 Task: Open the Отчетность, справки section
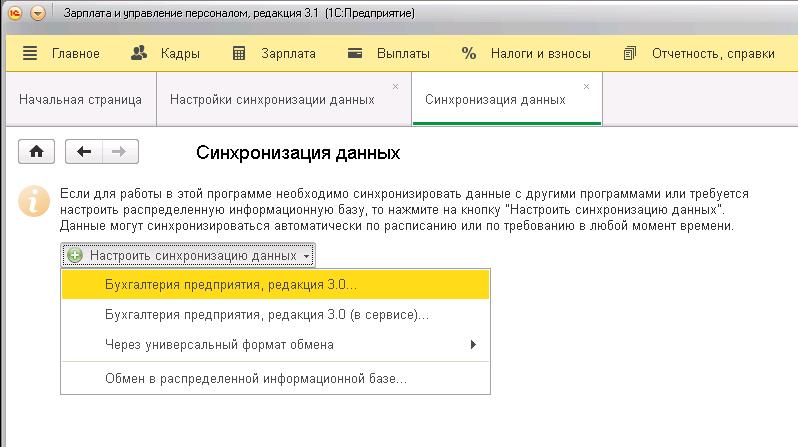point(714,53)
